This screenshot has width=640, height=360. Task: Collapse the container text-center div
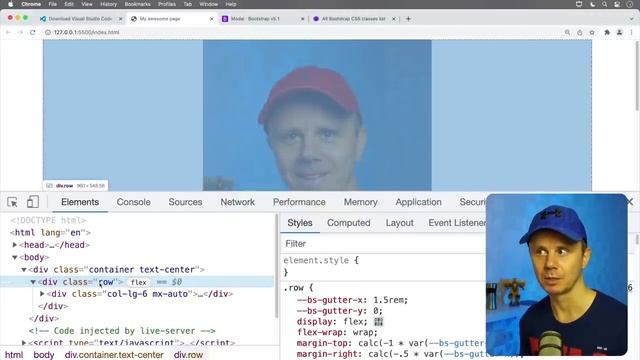point(24,269)
